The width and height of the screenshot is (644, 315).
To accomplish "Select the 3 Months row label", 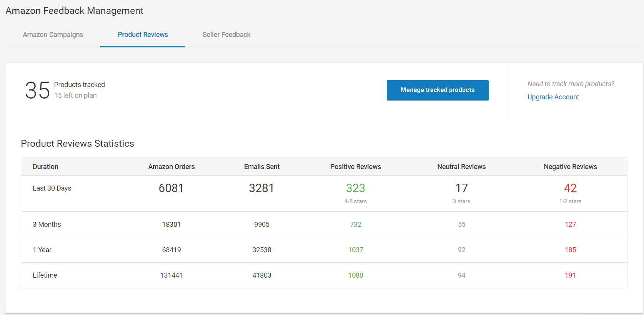I will [47, 225].
